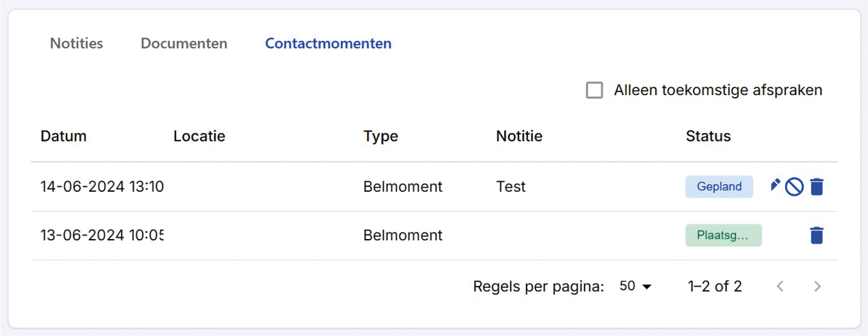This screenshot has width=868, height=336.
Task: Delete the 13-06-2024 Belmoment with the trash icon
Action: 817,235
